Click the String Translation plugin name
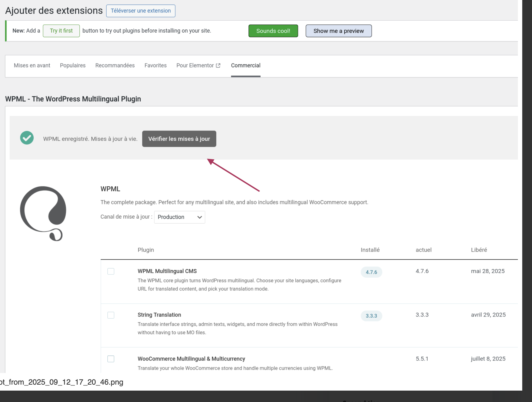The width and height of the screenshot is (532, 402). 159,315
